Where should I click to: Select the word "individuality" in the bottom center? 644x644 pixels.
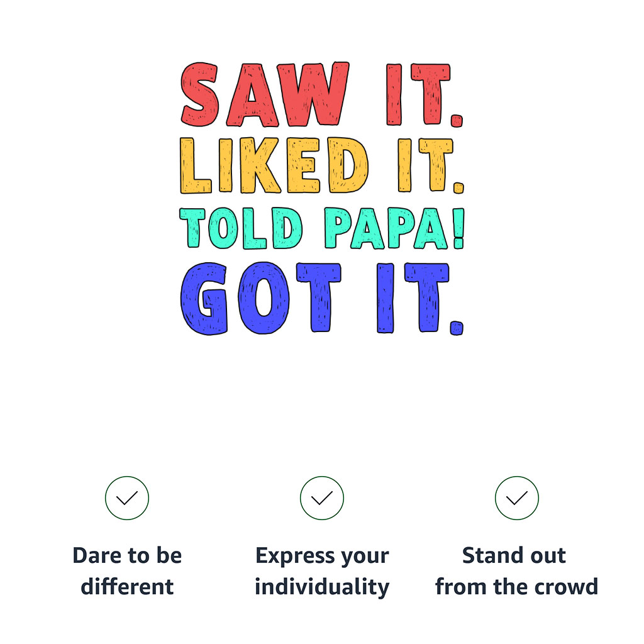[322, 587]
